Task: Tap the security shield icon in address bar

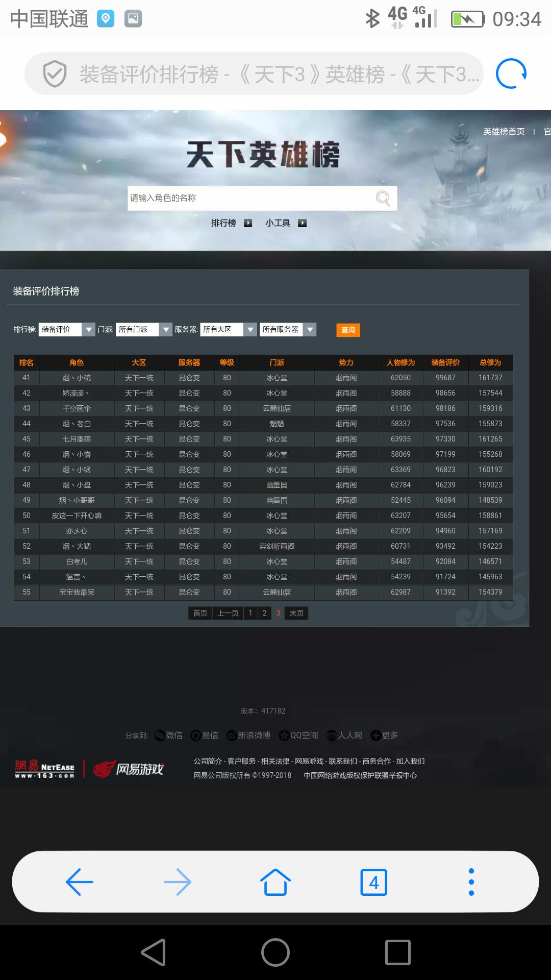Action: [55, 74]
